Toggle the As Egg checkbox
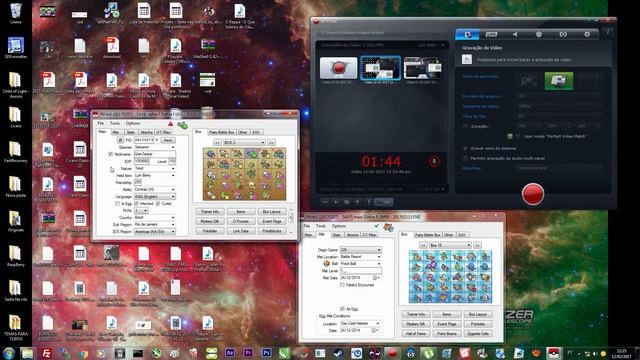 tap(342, 309)
